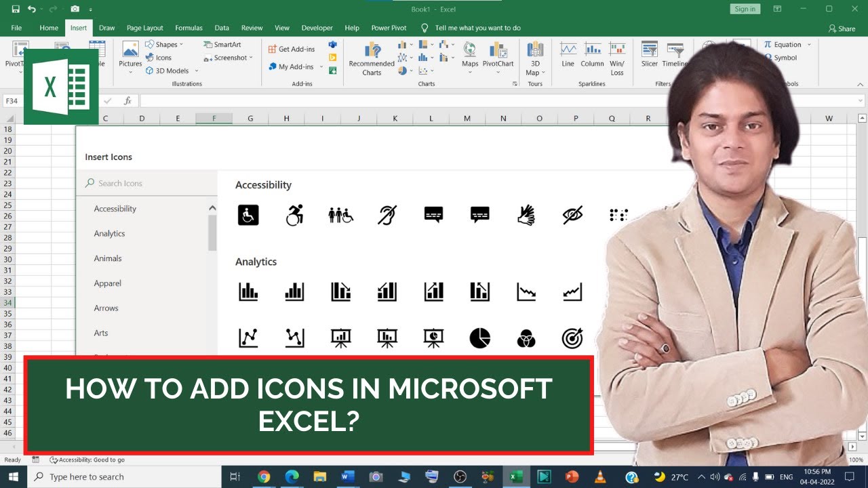Click Get Add-ins
868x488 pixels.
point(291,49)
